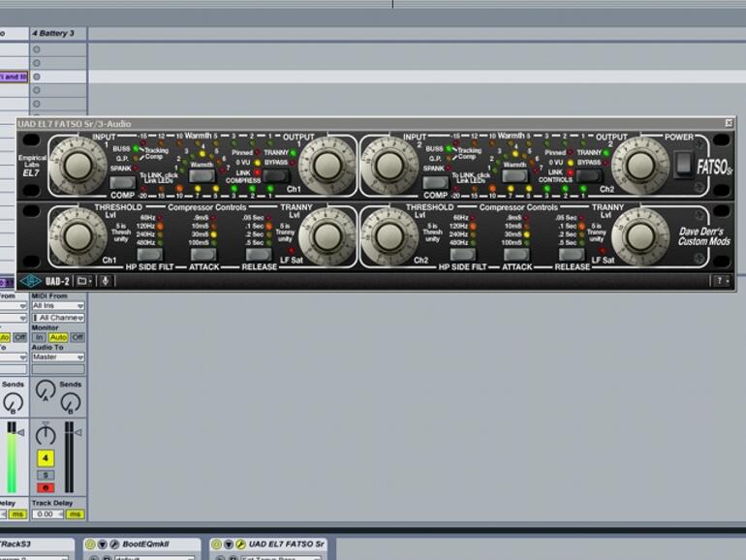Click the BootEQmkII wrench plug-in edit icon
Viewport: 746px width, 560px height.
click(114, 544)
